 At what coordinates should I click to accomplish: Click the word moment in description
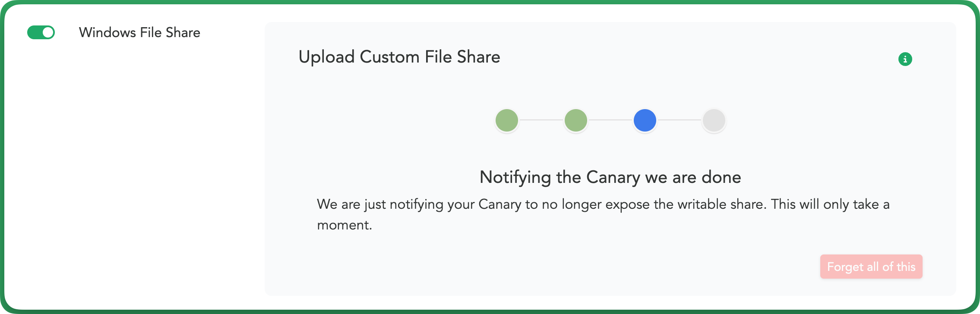point(345,225)
